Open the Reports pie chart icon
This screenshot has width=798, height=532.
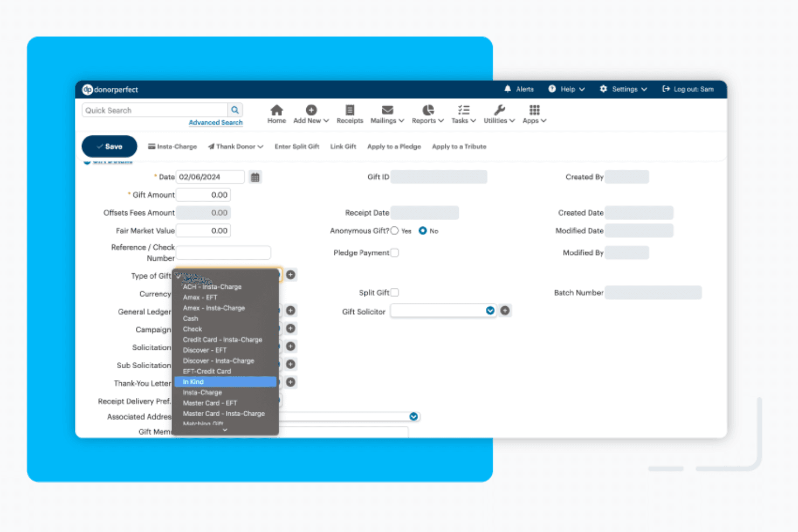tap(428, 110)
